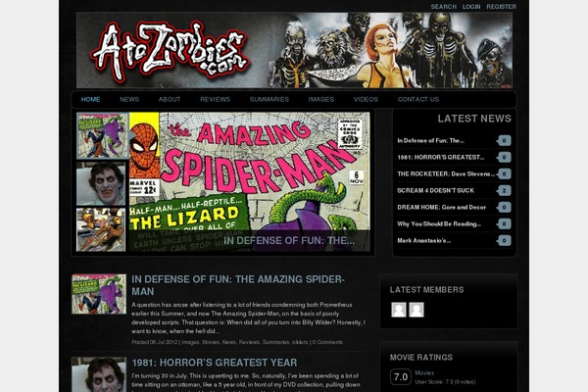Click comment count bubble for 1981: Horror's Greatest
The width and height of the screenshot is (588, 392).
pos(504,157)
